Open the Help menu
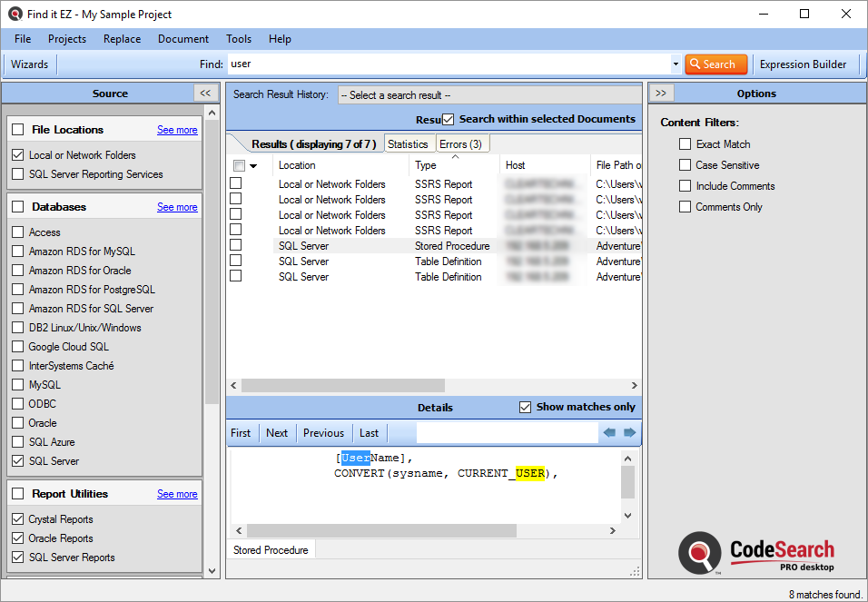 (x=280, y=39)
